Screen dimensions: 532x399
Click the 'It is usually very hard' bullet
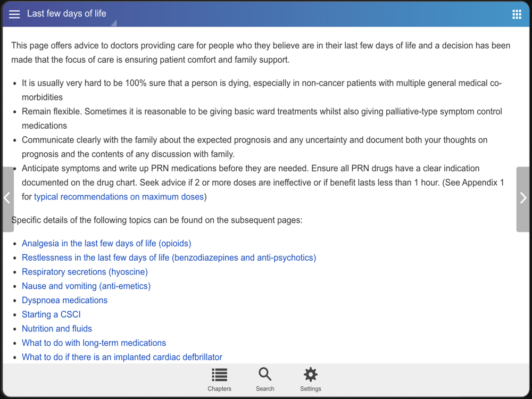click(262, 90)
